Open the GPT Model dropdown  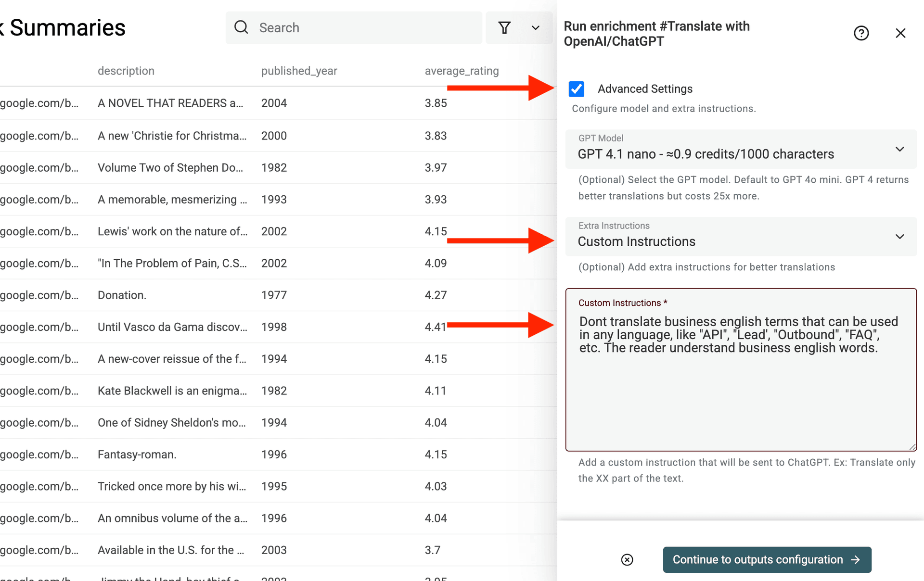pyautogui.click(x=741, y=149)
